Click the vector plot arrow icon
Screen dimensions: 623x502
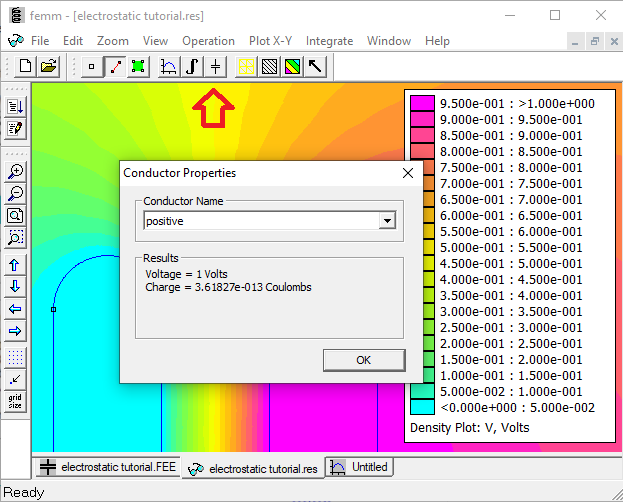(315, 66)
